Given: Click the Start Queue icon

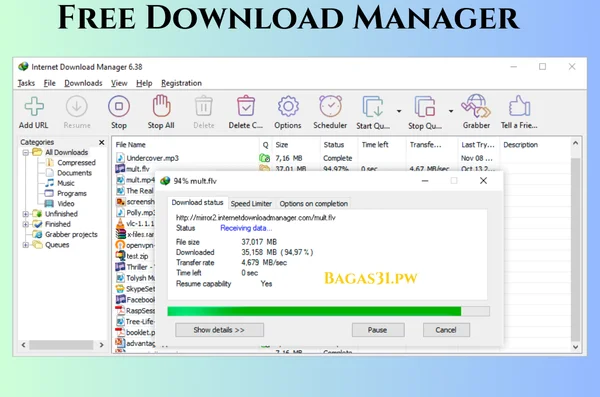Looking at the screenshot, I should 373,107.
